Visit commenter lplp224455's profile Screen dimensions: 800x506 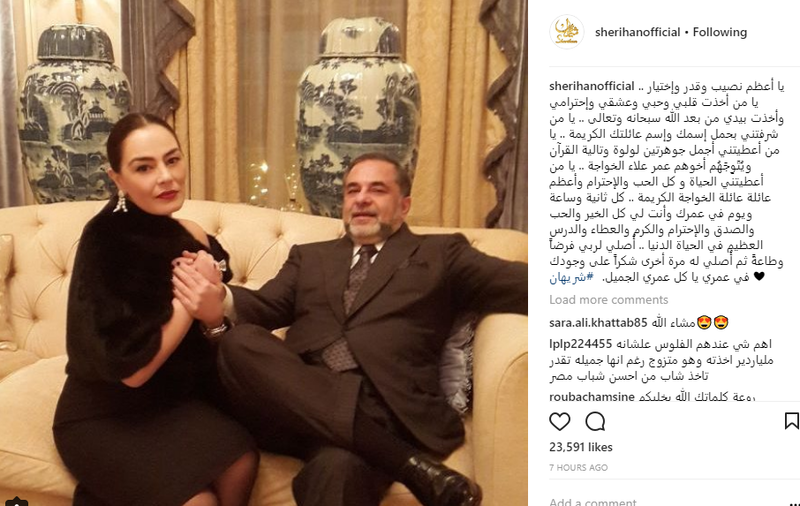tap(580, 344)
